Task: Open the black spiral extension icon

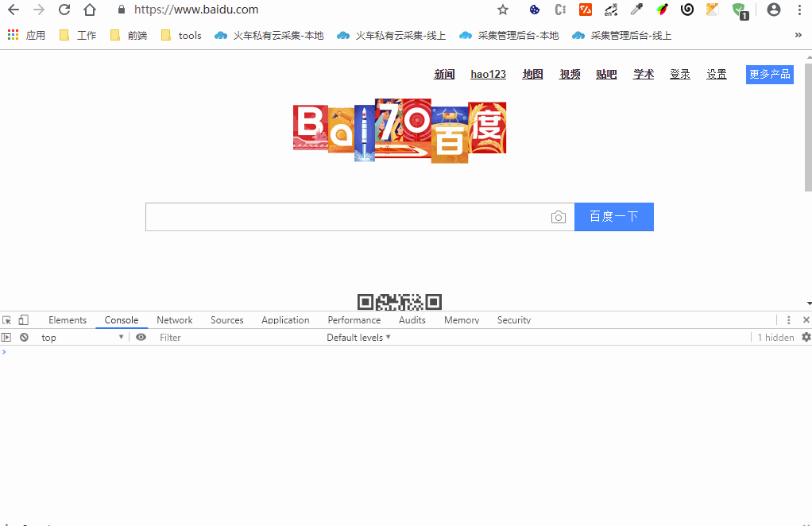Action: (x=687, y=10)
